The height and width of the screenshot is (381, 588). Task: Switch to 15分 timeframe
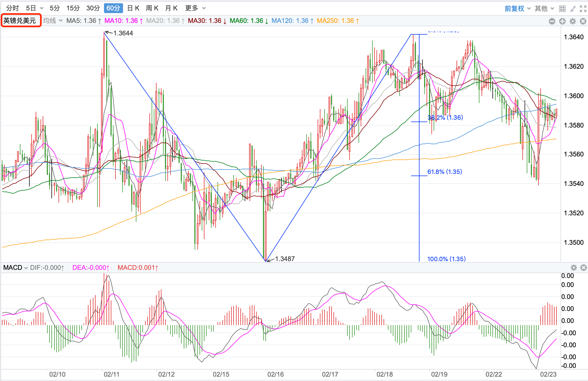point(73,8)
